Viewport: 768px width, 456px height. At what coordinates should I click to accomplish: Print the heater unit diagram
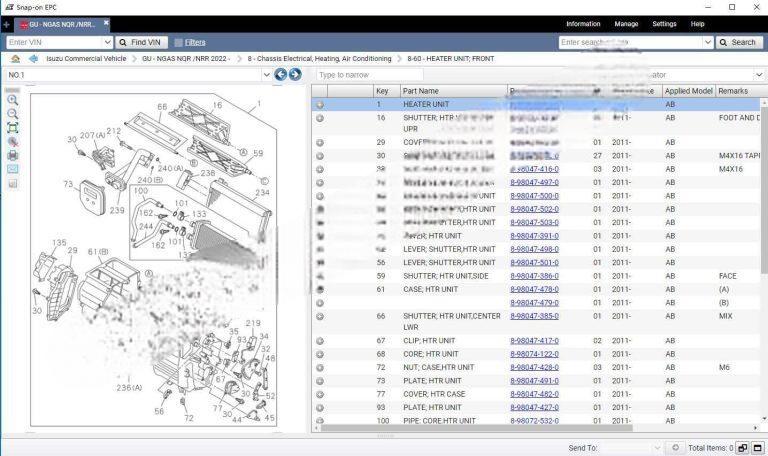tap(13, 155)
